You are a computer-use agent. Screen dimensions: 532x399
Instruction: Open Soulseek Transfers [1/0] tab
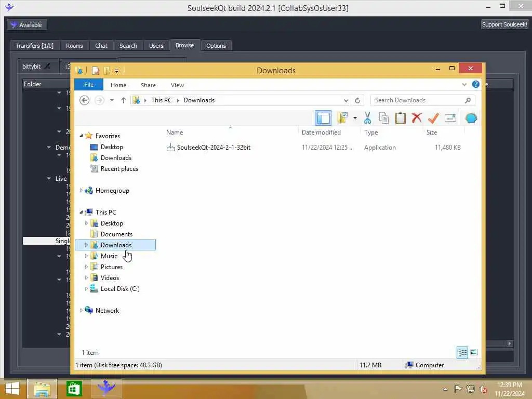(34, 46)
